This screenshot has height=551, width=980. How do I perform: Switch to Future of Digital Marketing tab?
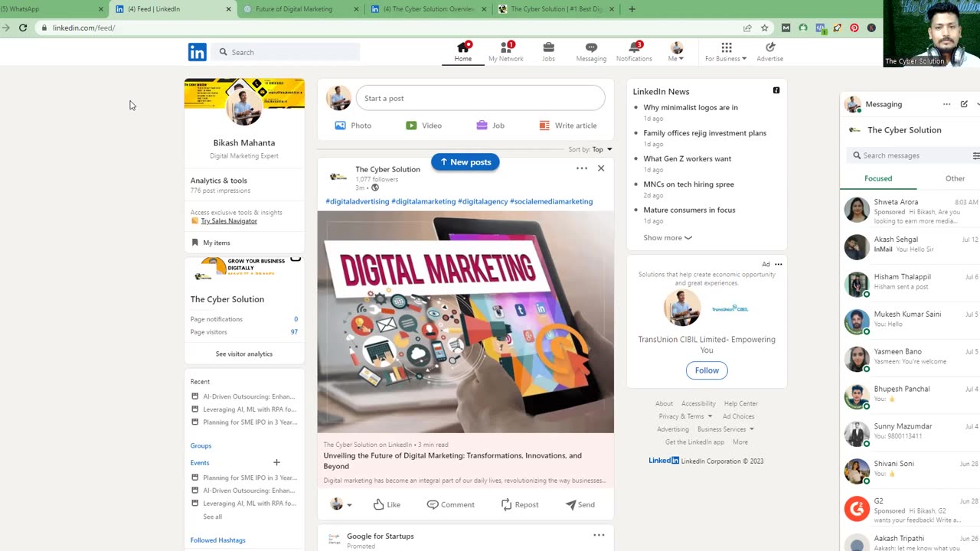300,9
